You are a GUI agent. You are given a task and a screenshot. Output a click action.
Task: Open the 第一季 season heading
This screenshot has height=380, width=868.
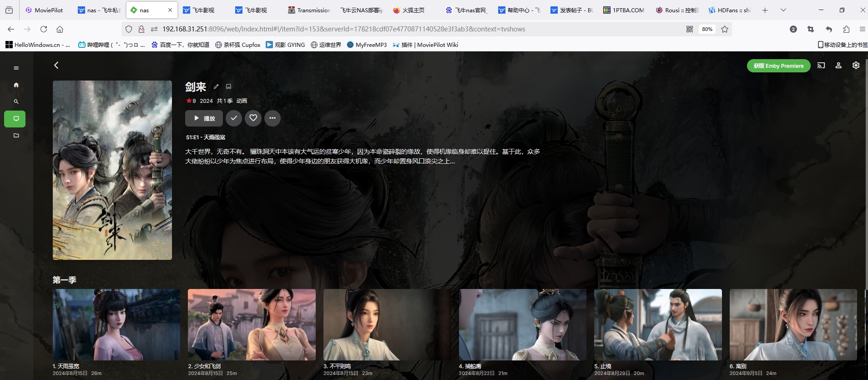[65, 280]
